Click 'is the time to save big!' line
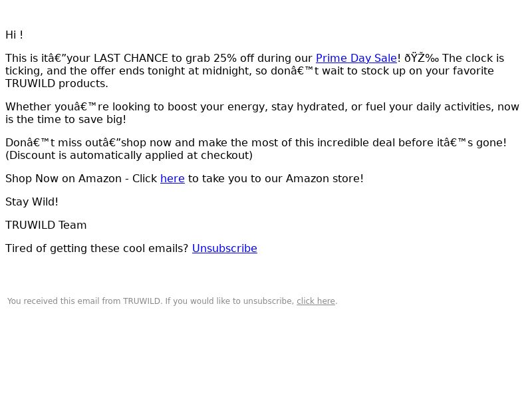Screen dimensions: 532x399 click(x=66, y=120)
